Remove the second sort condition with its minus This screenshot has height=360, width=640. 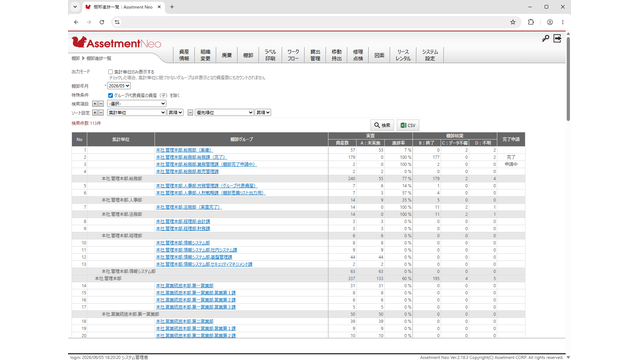pos(190,113)
